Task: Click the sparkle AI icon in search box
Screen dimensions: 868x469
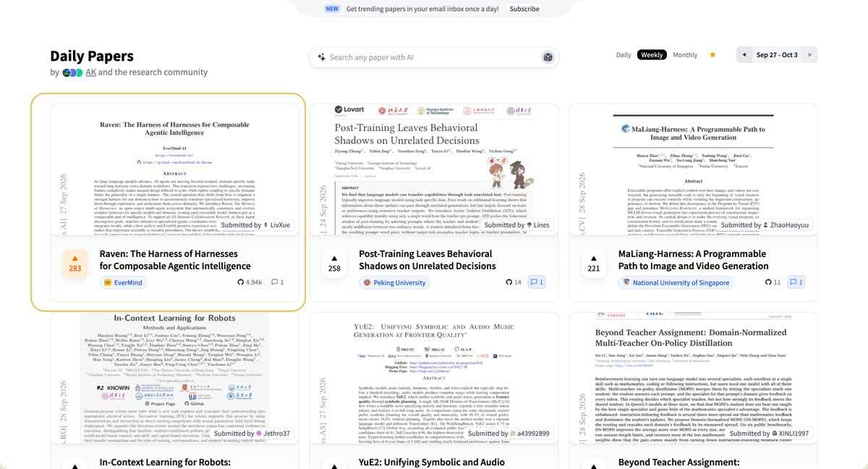Action: coord(322,57)
